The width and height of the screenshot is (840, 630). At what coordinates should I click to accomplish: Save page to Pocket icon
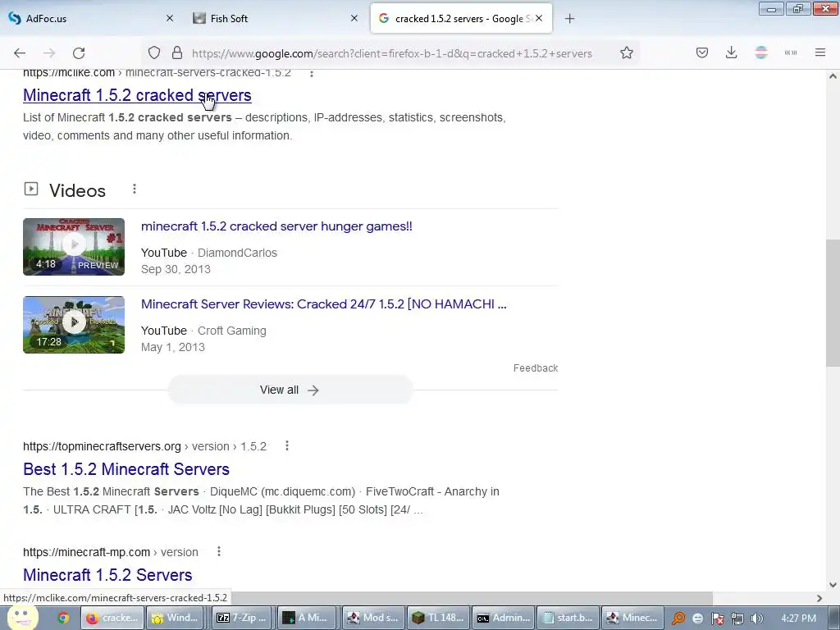[702, 53]
